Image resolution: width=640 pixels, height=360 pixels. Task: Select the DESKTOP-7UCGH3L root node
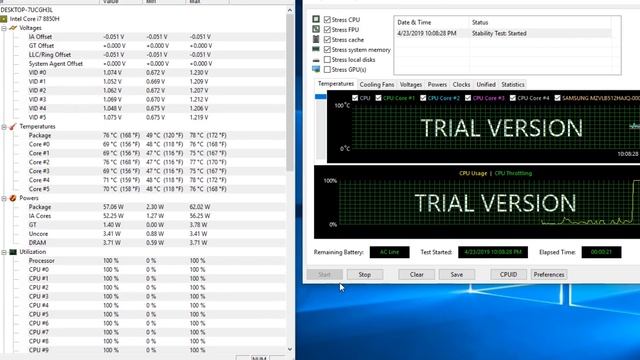[x=27, y=10]
